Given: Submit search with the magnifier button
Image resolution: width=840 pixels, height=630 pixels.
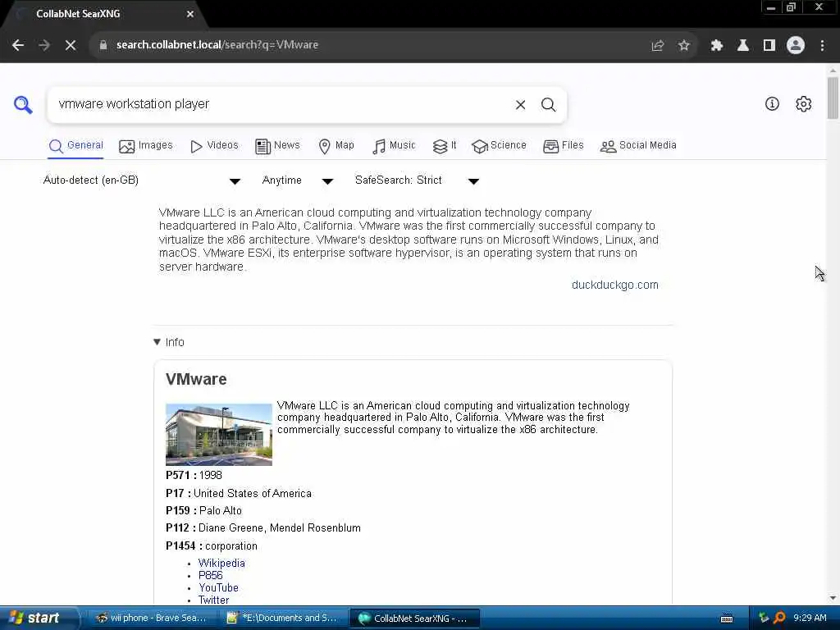Looking at the screenshot, I should (548, 104).
